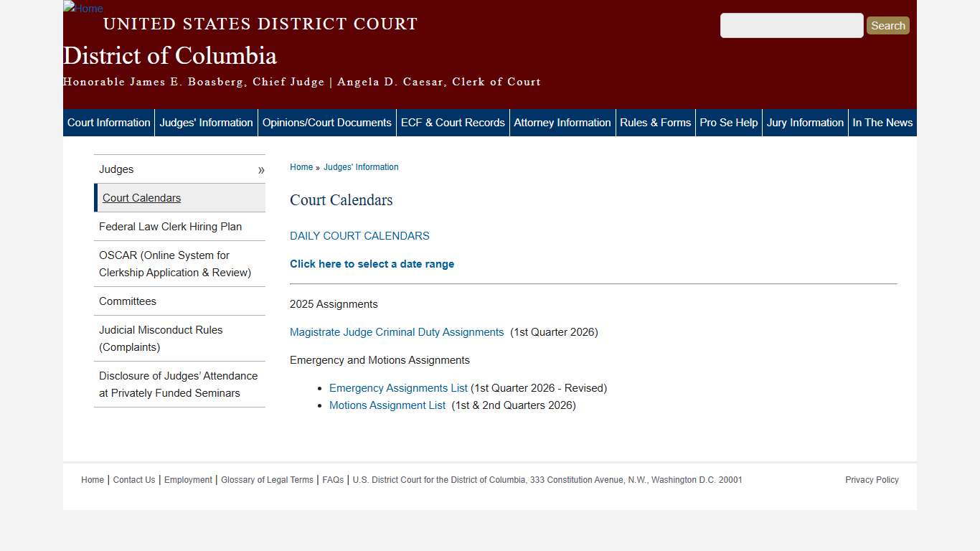This screenshot has height=551, width=980.
Task: Open the Opinions/Court Documents menu
Action: pyautogui.click(x=326, y=122)
